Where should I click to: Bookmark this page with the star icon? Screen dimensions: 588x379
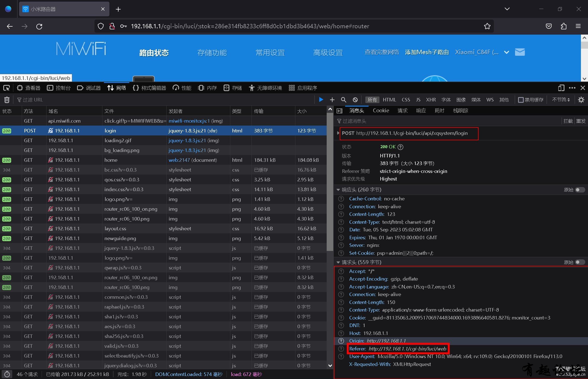coord(487,26)
